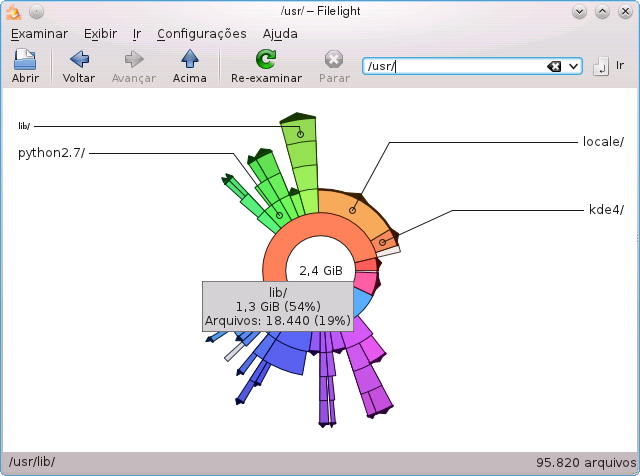The image size is (640, 476).
Task: Click the locale/ label text
Action: click(x=603, y=142)
